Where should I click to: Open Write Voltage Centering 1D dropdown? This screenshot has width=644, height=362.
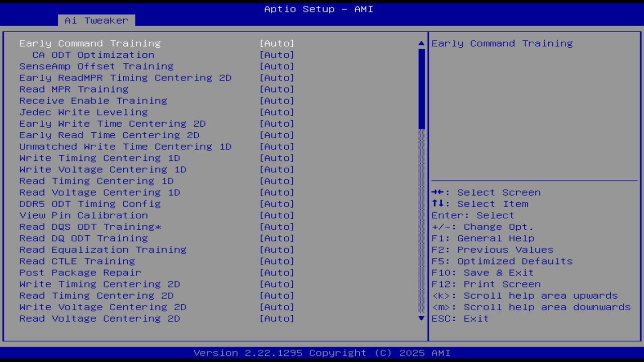(x=277, y=169)
